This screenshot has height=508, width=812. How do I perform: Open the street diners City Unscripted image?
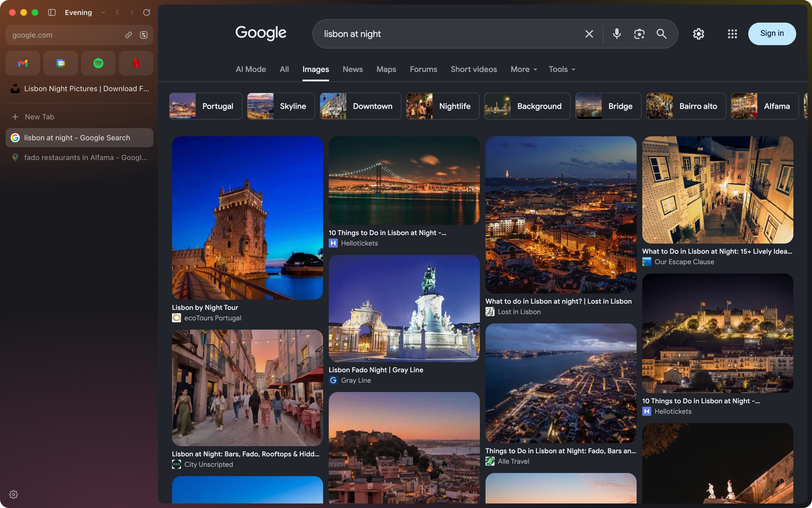[x=247, y=388]
